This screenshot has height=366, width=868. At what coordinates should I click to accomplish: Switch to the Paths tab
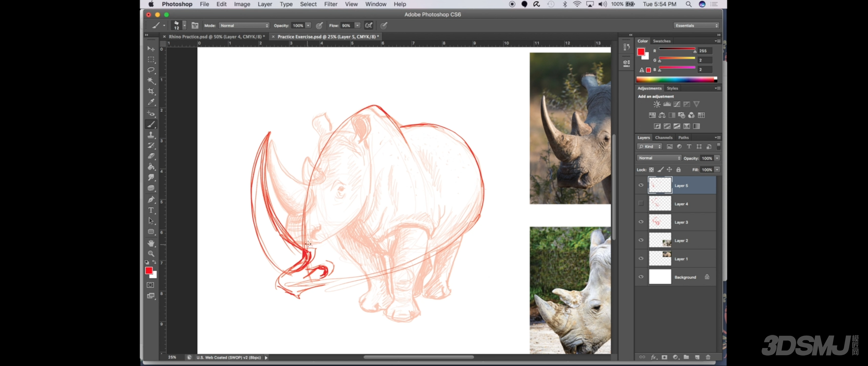[684, 138]
